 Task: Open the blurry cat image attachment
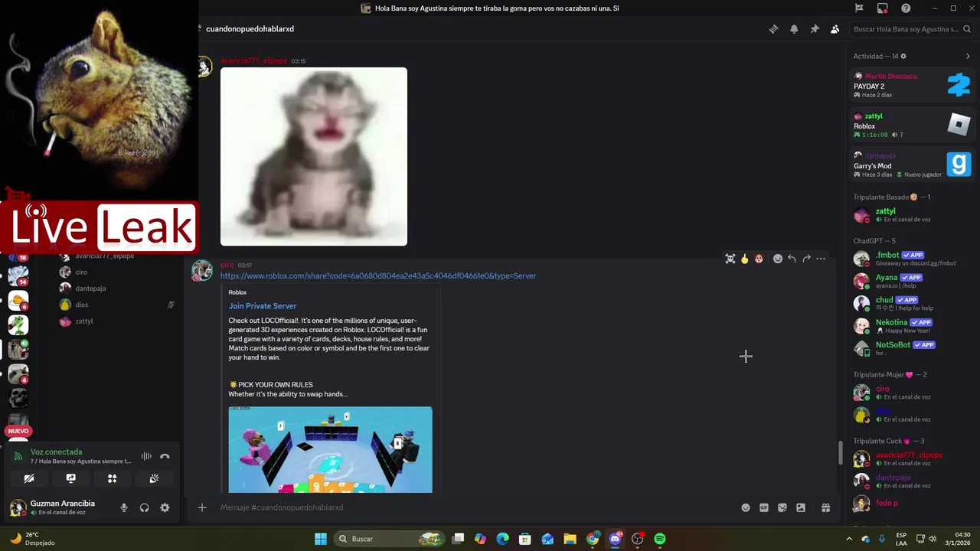(x=314, y=157)
